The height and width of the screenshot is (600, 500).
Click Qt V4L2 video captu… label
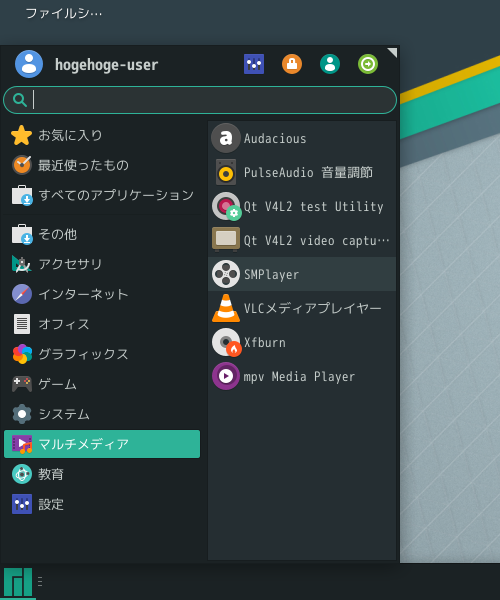pyautogui.click(x=317, y=241)
